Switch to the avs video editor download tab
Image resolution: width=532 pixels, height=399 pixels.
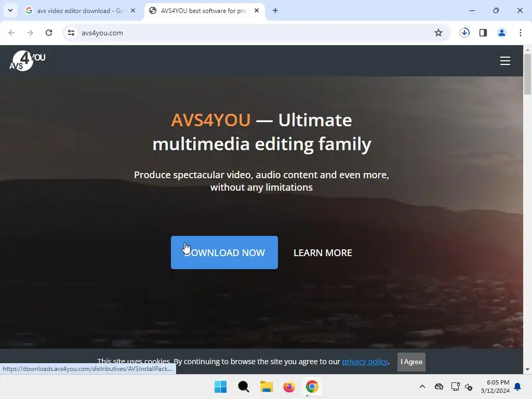[81, 10]
